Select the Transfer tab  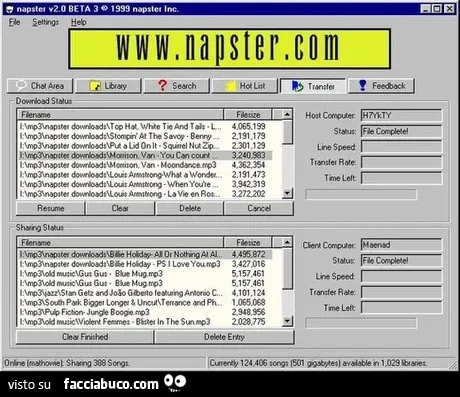coord(313,86)
